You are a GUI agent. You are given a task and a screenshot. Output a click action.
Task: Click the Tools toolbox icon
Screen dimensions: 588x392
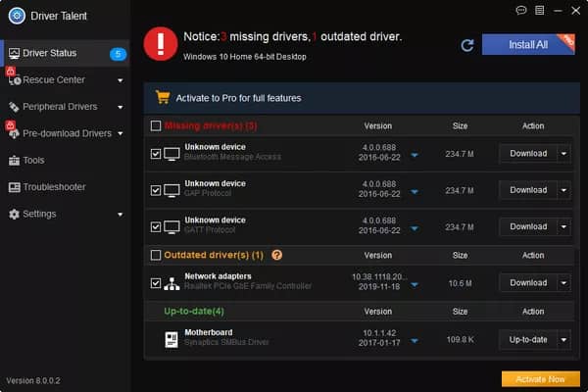click(14, 161)
